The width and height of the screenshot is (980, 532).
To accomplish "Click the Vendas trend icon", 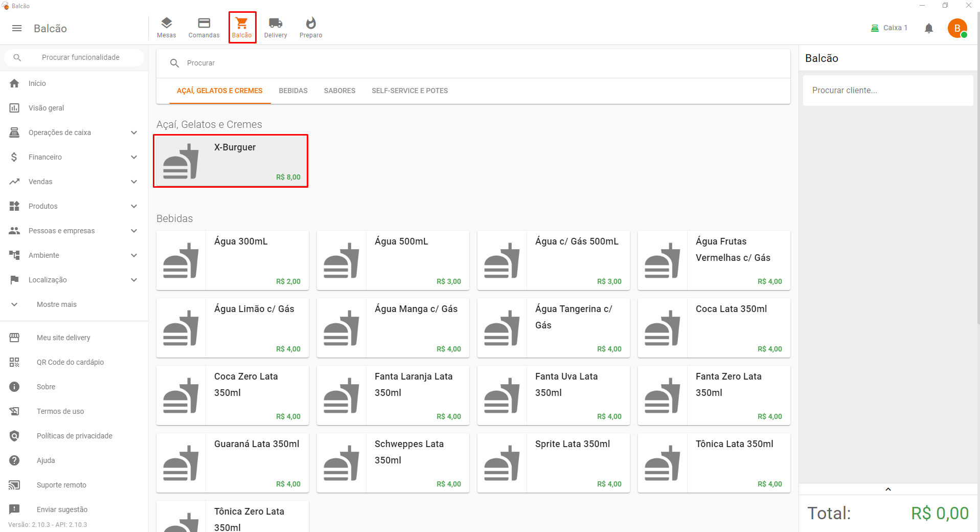I will [14, 182].
